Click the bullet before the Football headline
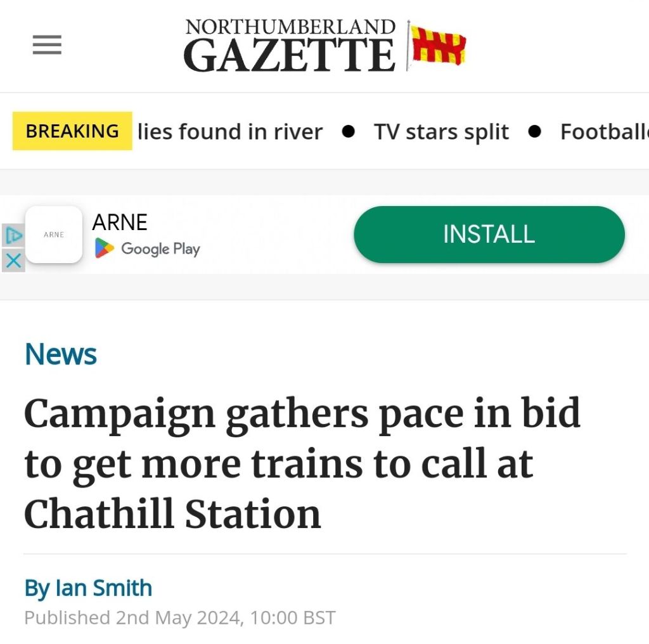 point(535,132)
